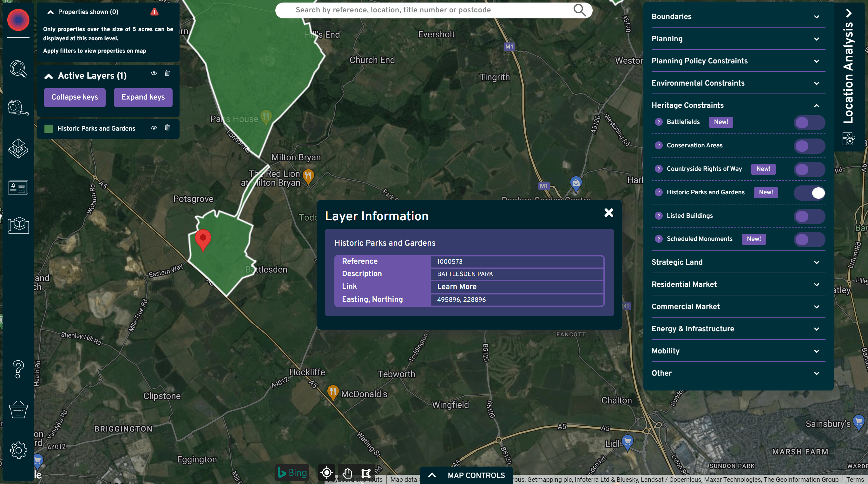Open settings gear icon in the sidebar

(x=18, y=450)
